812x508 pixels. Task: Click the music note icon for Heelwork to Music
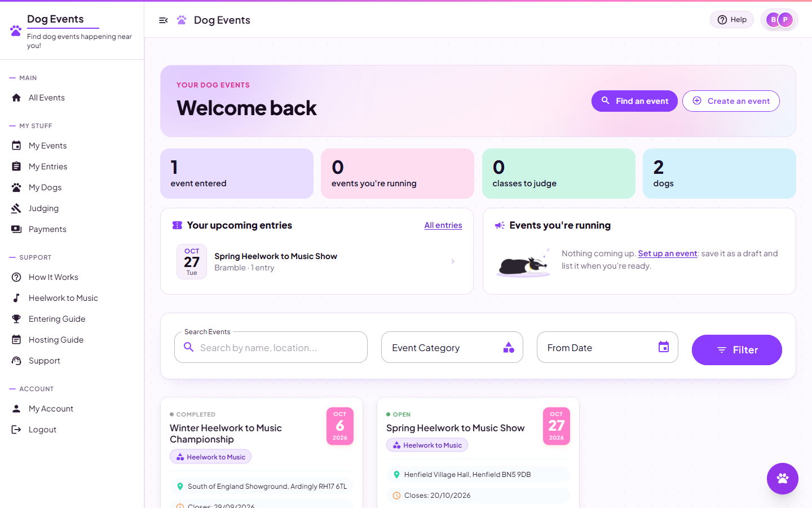tap(16, 298)
